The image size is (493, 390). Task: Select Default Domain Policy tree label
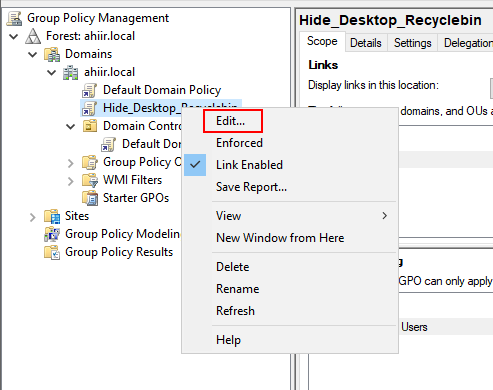(x=162, y=90)
